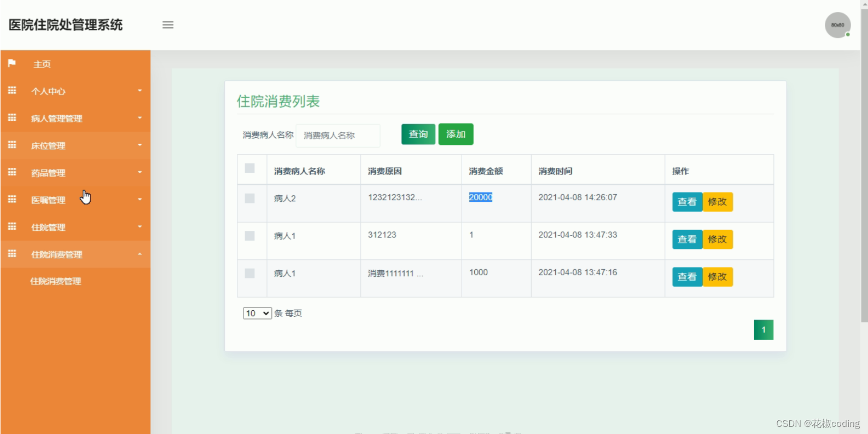This screenshot has width=868, height=434.
Task: Click the grid icon beside 床位管理
Action: (x=12, y=145)
